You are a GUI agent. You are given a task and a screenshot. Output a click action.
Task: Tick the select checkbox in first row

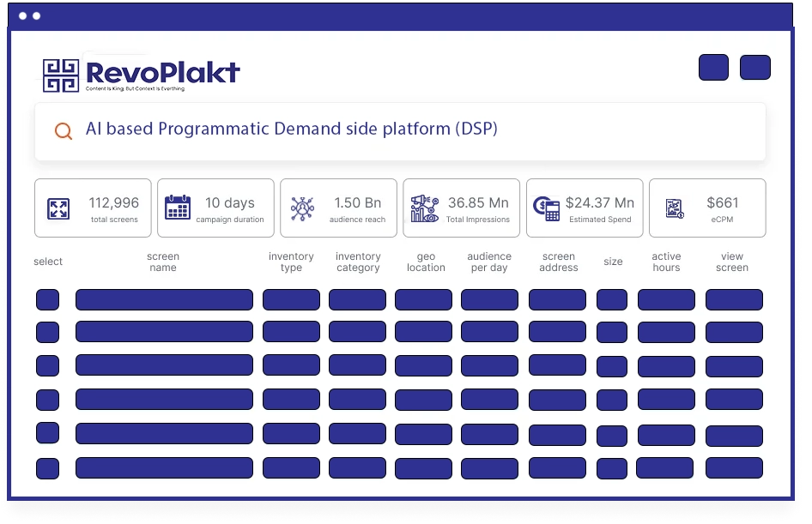click(47, 299)
